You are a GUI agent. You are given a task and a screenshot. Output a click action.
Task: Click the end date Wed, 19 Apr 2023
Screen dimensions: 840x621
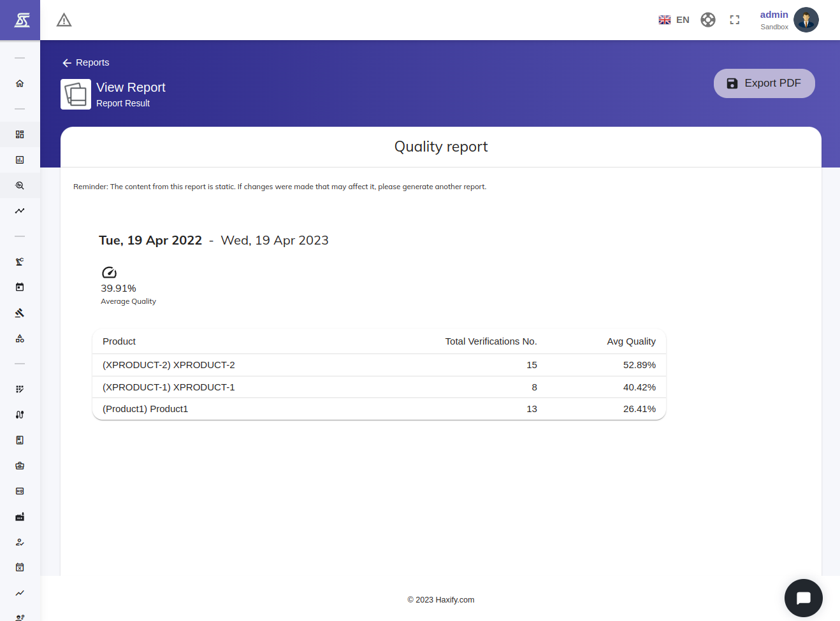coord(275,240)
